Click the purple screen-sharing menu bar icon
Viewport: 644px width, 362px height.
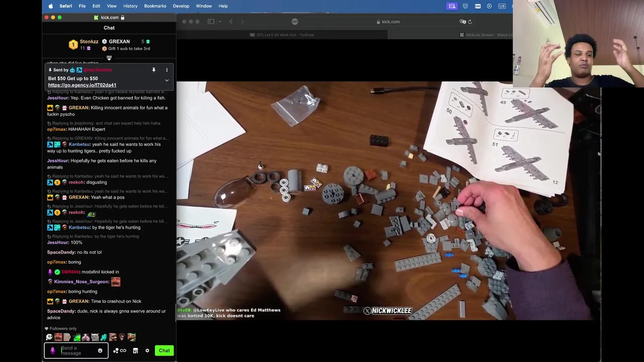pos(452,6)
